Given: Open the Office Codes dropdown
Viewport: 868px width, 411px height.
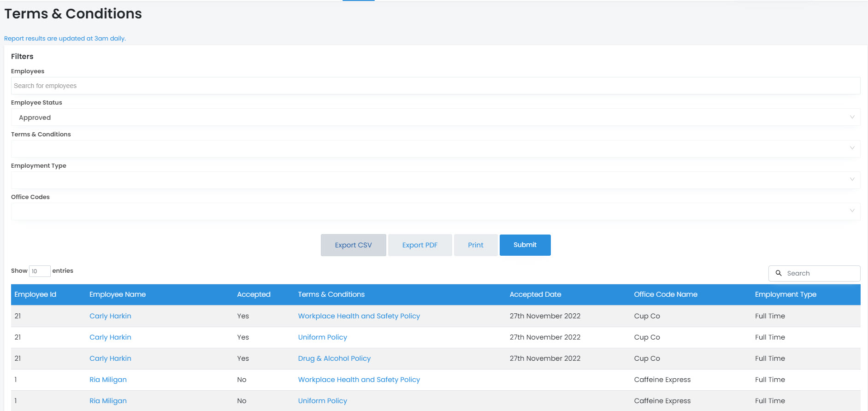Looking at the screenshot, I should (435, 211).
